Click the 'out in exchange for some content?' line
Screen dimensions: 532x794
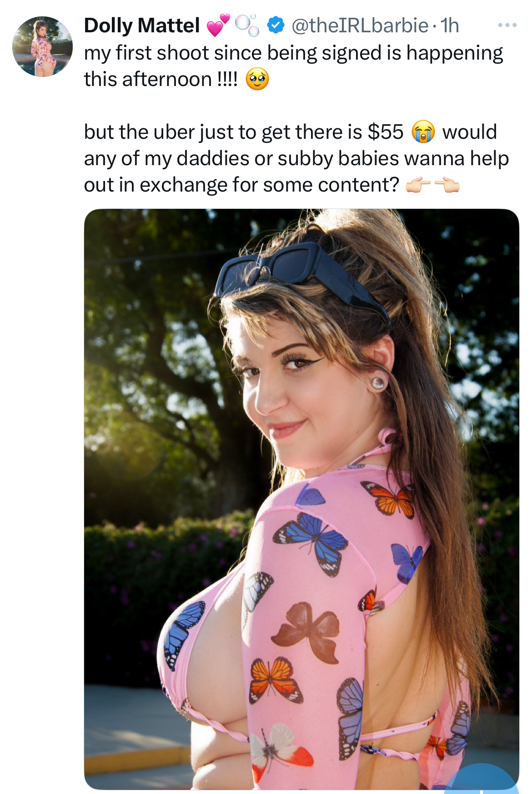pos(241,185)
